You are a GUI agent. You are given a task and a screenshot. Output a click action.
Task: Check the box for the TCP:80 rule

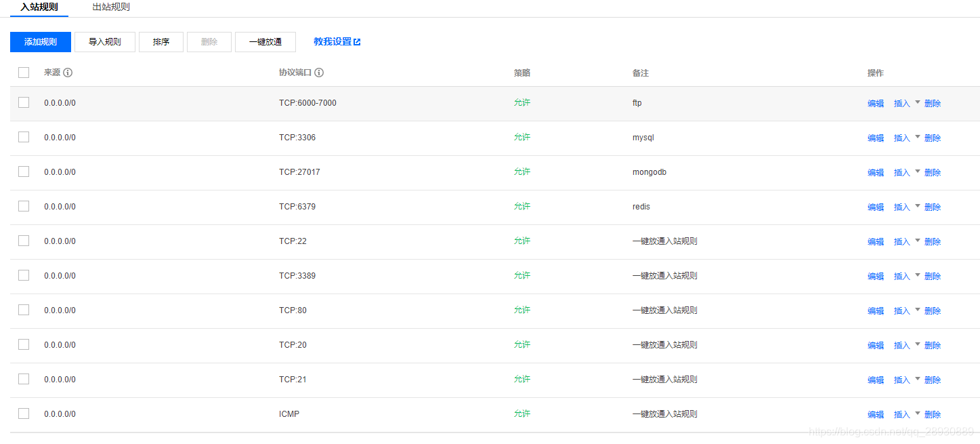(x=24, y=310)
